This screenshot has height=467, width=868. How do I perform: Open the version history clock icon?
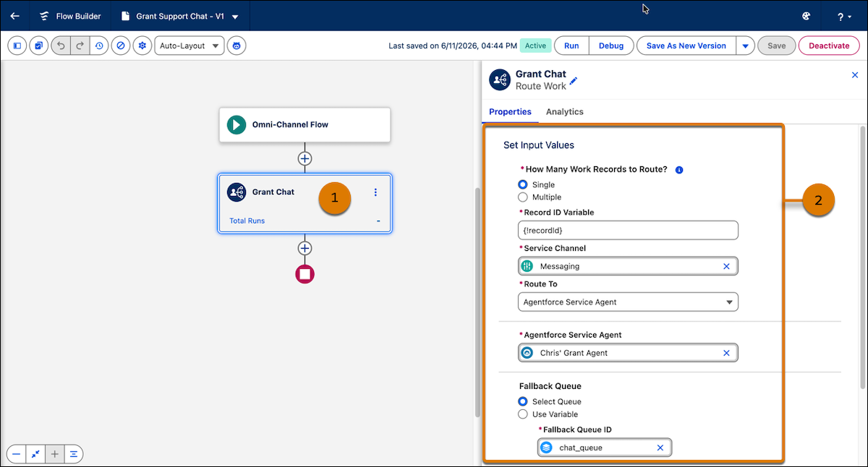point(99,46)
